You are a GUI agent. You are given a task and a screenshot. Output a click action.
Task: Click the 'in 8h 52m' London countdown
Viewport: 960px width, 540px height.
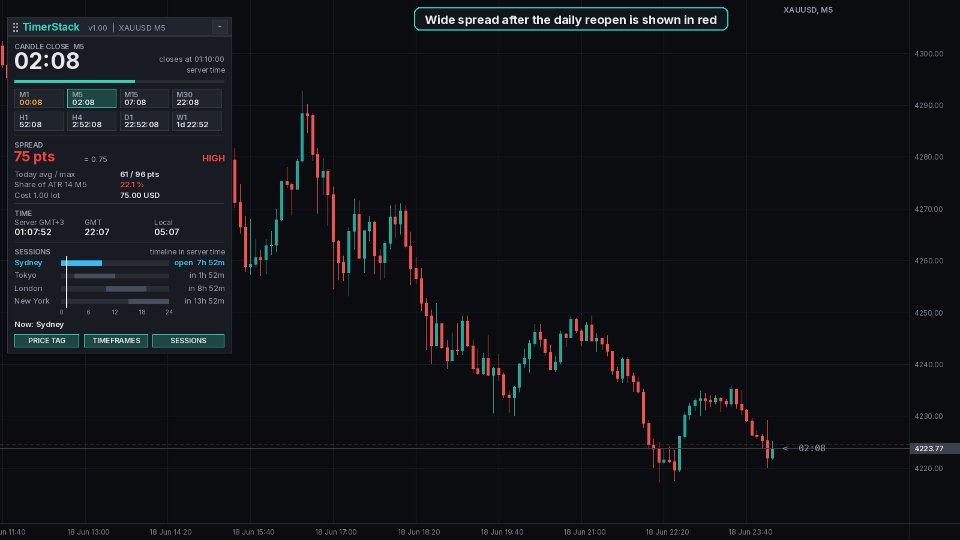click(x=207, y=288)
